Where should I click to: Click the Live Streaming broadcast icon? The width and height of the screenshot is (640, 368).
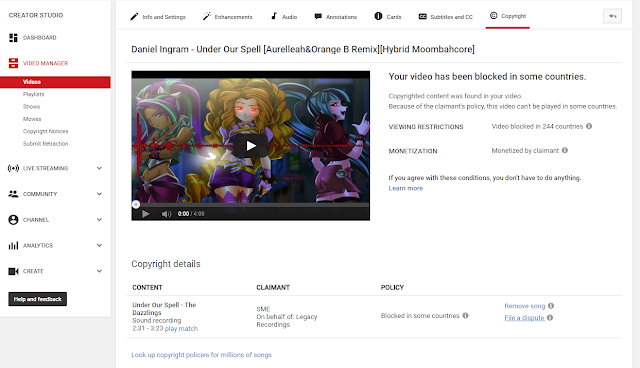[x=13, y=168]
